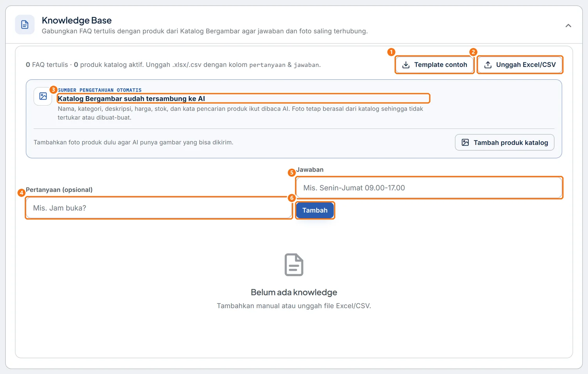Click 'Tambahkan manual atau unggah file Excel/CSV.' text
Image resolution: width=588 pixels, height=374 pixels.
[294, 306]
